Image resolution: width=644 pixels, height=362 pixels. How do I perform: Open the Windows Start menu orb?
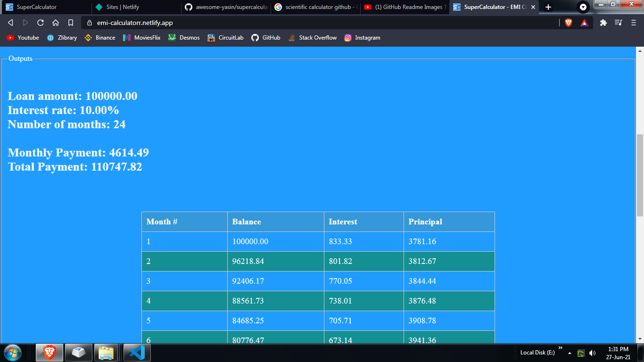(x=12, y=353)
